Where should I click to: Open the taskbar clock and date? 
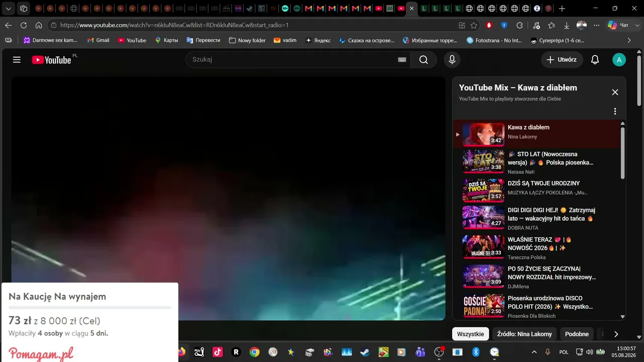click(625, 352)
